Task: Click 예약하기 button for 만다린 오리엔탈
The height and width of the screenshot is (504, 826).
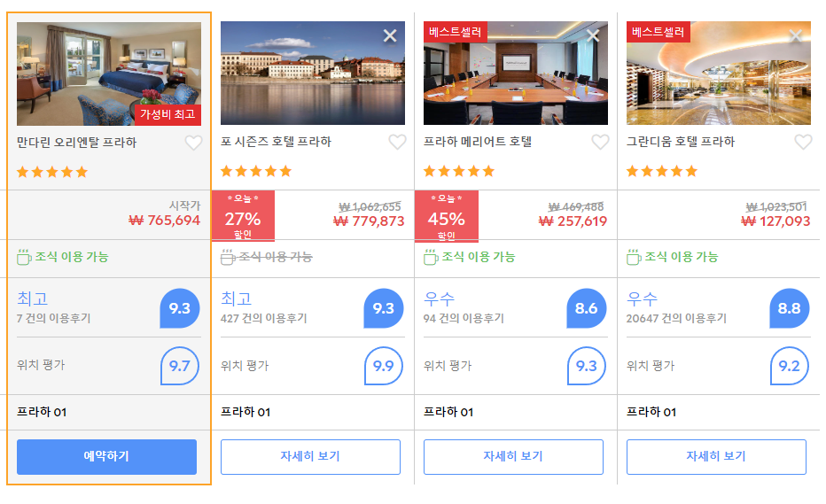Action: point(107,456)
